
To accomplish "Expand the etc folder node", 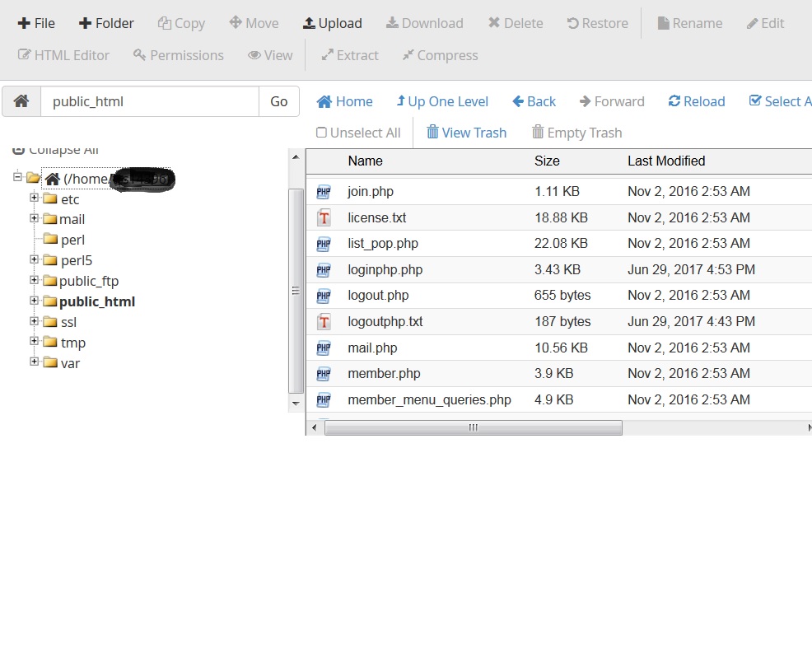I will click(35, 198).
